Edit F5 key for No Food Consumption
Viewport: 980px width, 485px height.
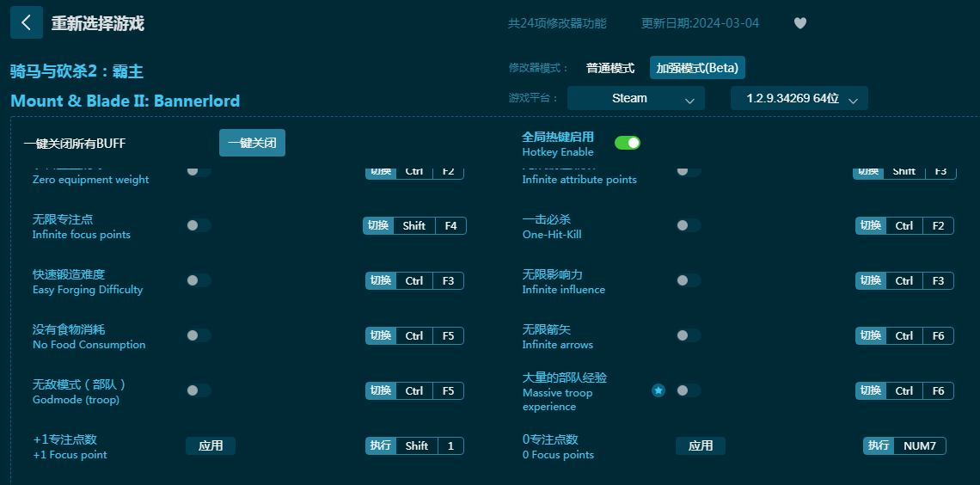click(x=448, y=335)
